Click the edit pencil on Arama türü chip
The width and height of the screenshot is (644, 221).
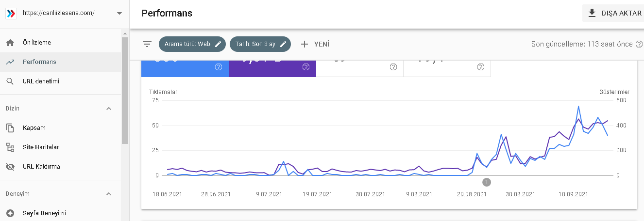coord(219,44)
